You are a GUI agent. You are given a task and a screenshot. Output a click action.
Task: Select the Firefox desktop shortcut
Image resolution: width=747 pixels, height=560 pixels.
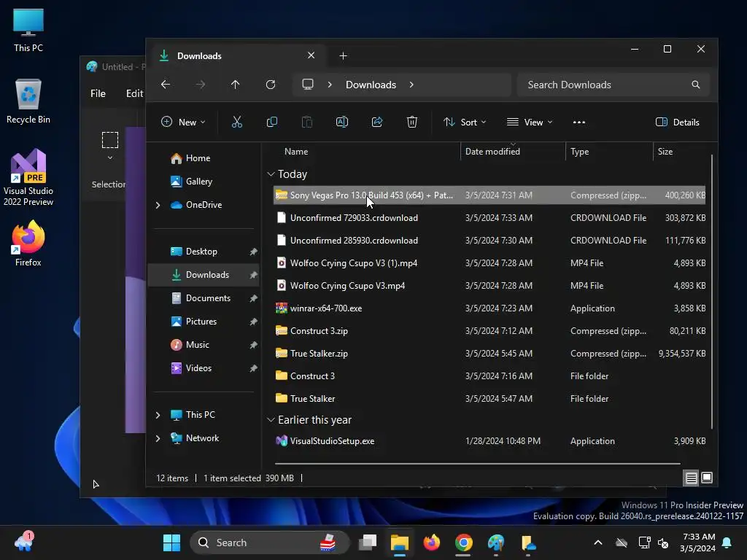pyautogui.click(x=28, y=243)
